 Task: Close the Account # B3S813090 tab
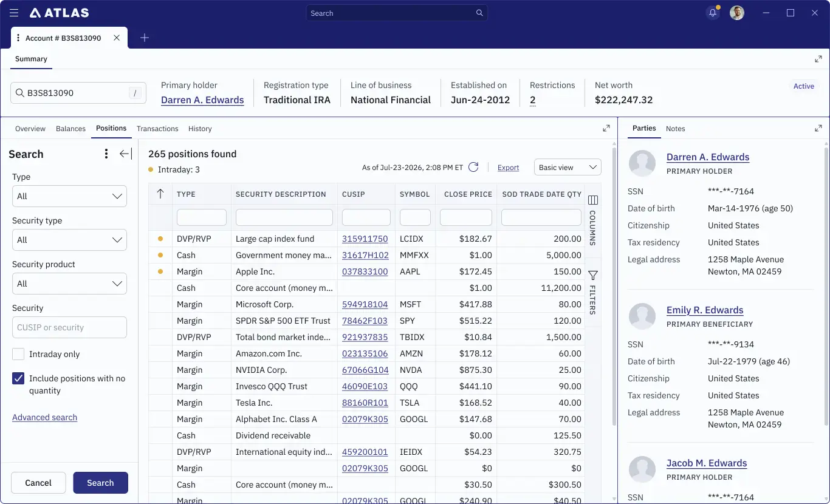click(117, 38)
